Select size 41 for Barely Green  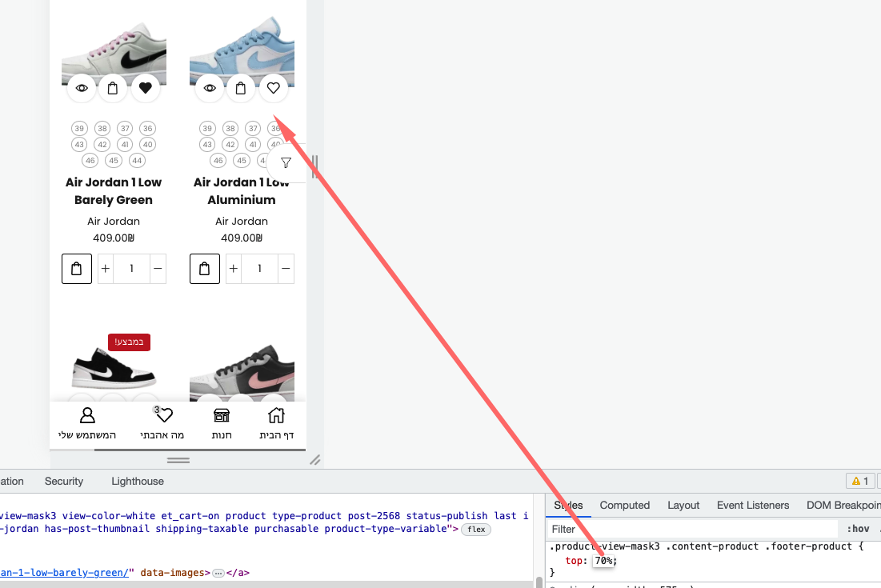[x=126, y=145]
